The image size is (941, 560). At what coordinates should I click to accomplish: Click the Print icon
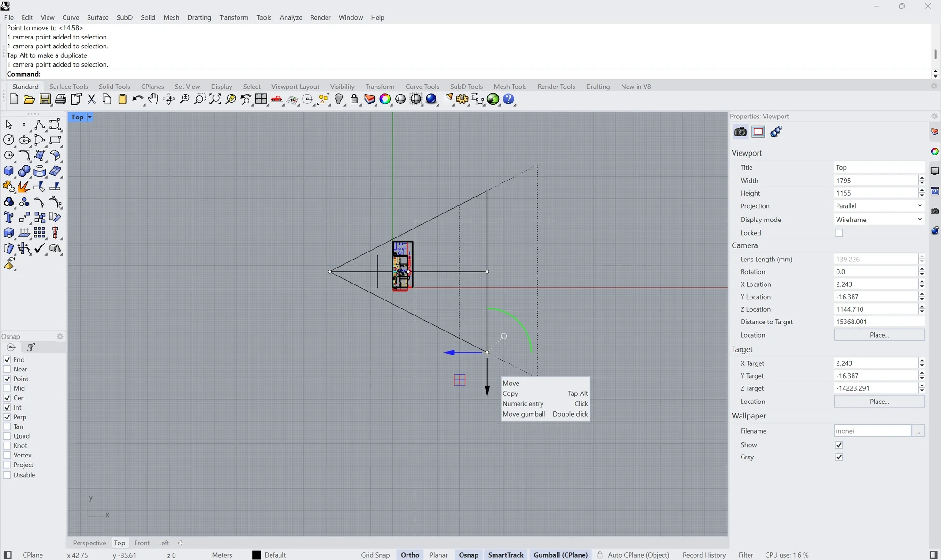pyautogui.click(x=61, y=99)
